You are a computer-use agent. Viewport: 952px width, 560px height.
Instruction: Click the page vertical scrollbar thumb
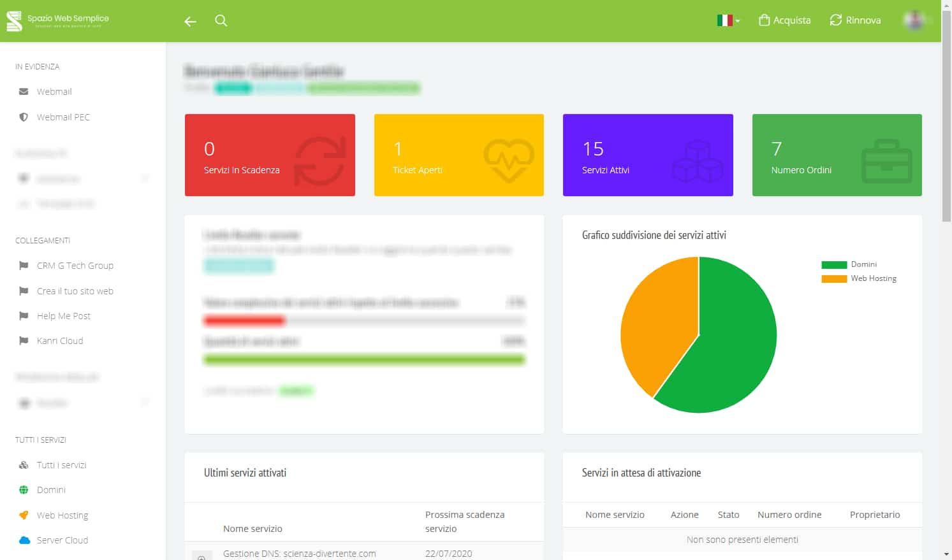(946, 115)
